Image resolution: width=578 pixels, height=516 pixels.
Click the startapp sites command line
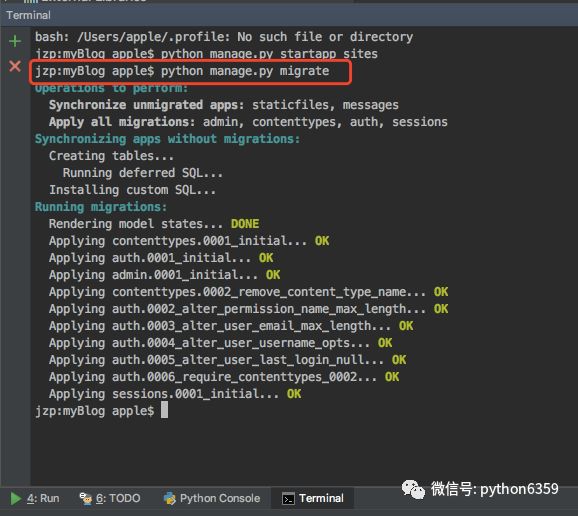(x=206, y=54)
